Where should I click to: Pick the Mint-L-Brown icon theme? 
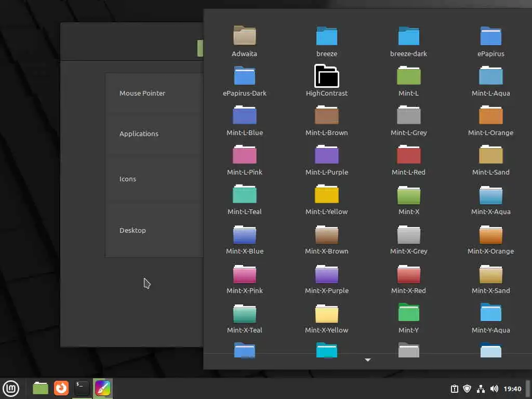click(326, 121)
